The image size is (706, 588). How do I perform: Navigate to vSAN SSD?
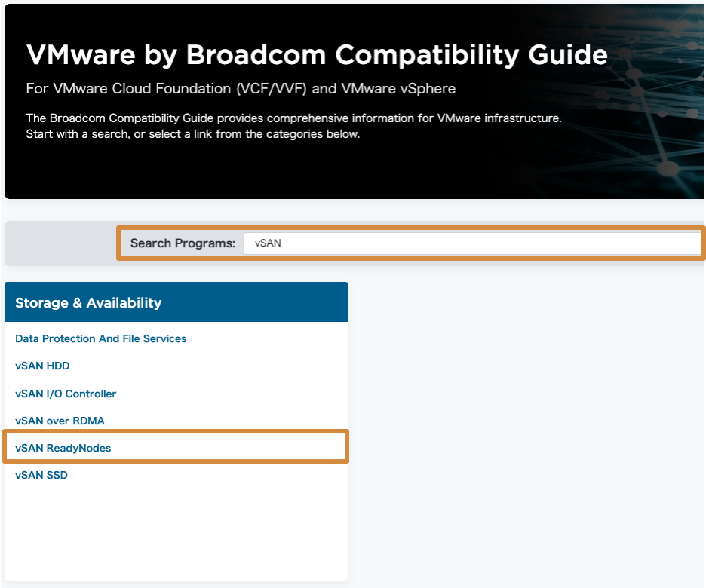pos(41,475)
